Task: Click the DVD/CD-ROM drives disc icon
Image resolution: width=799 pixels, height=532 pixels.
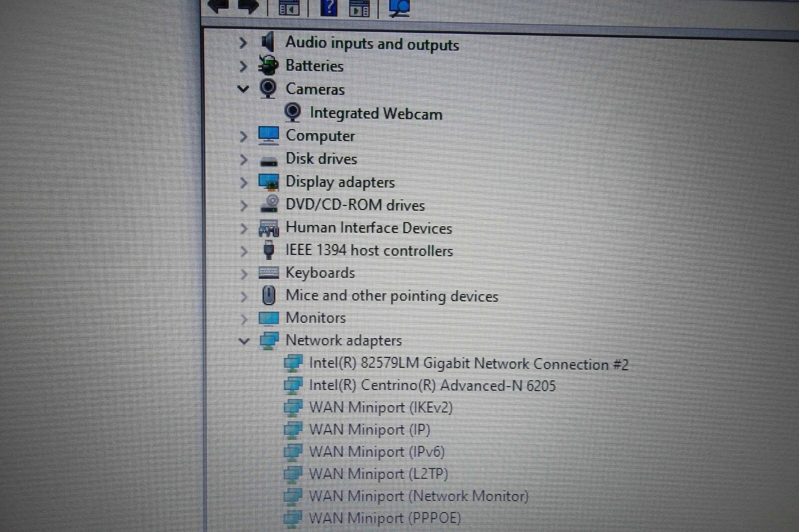Action: 269,204
